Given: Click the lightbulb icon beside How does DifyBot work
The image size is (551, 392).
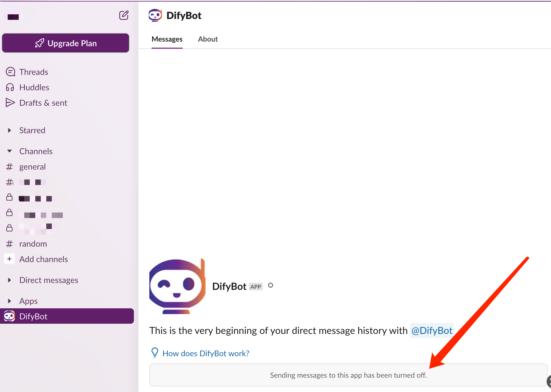Looking at the screenshot, I should [155, 352].
